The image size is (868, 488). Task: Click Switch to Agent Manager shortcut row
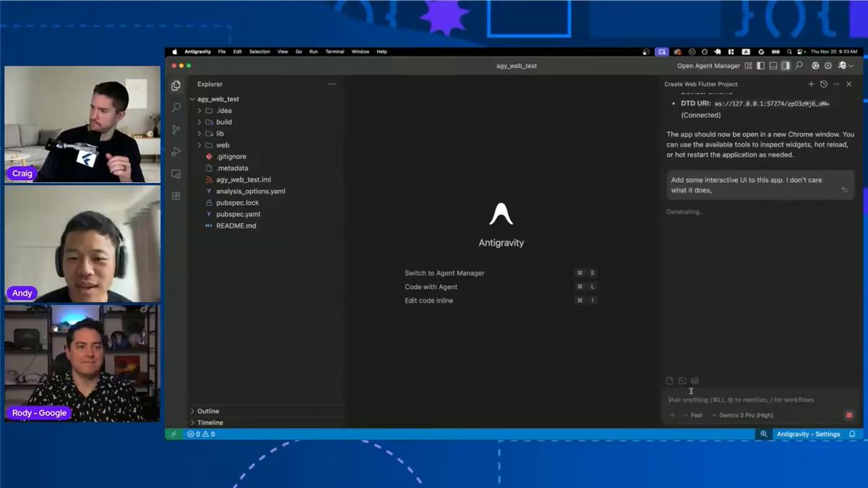tap(501, 273)
